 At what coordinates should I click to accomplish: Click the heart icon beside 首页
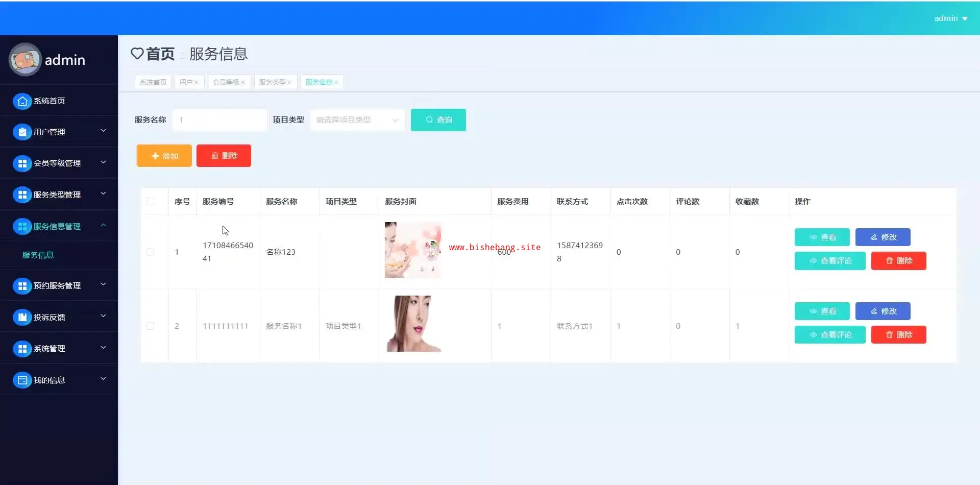pos(137,54)
